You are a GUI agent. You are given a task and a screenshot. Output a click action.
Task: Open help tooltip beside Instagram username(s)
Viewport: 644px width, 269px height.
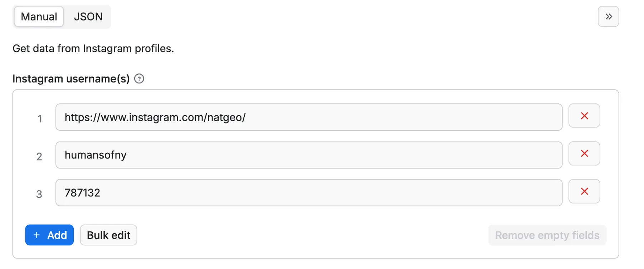(x=139, y=79)
